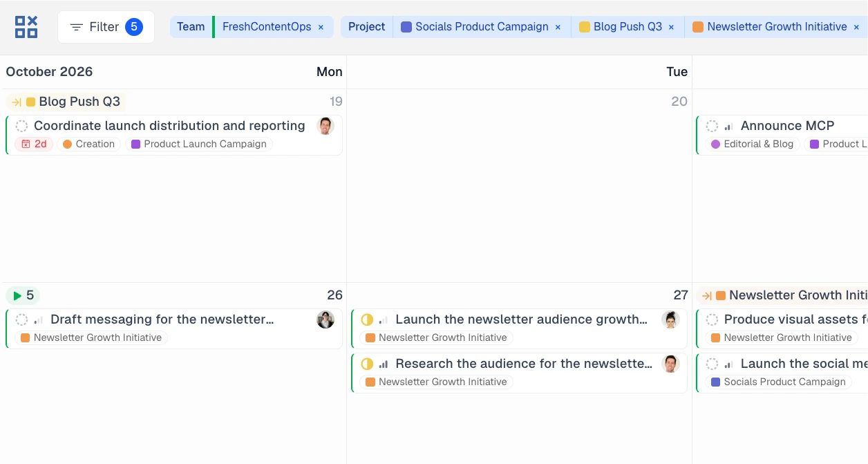Select Socials Product Campaign filter chip
The height and width of the screenshot is (464, 868).
pyautogui.click(x=482, y=27)
